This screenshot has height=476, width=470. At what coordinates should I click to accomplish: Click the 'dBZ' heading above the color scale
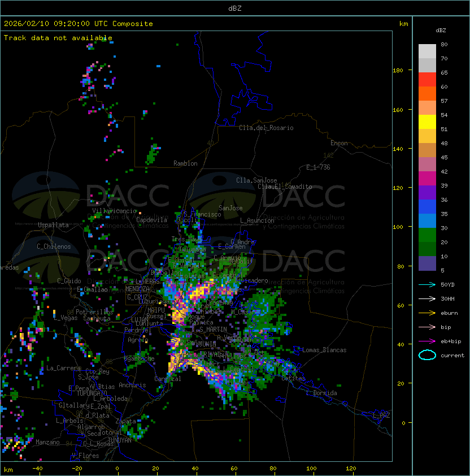click(441, 31)
